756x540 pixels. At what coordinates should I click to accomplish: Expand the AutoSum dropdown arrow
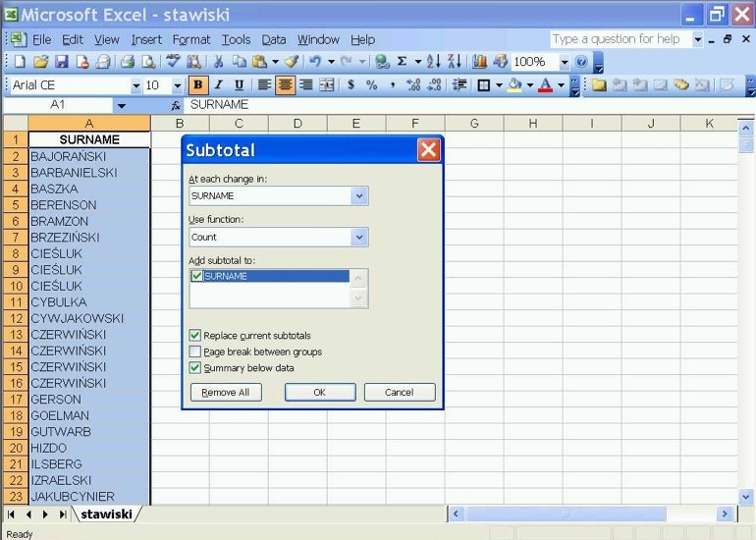(418, 62)
